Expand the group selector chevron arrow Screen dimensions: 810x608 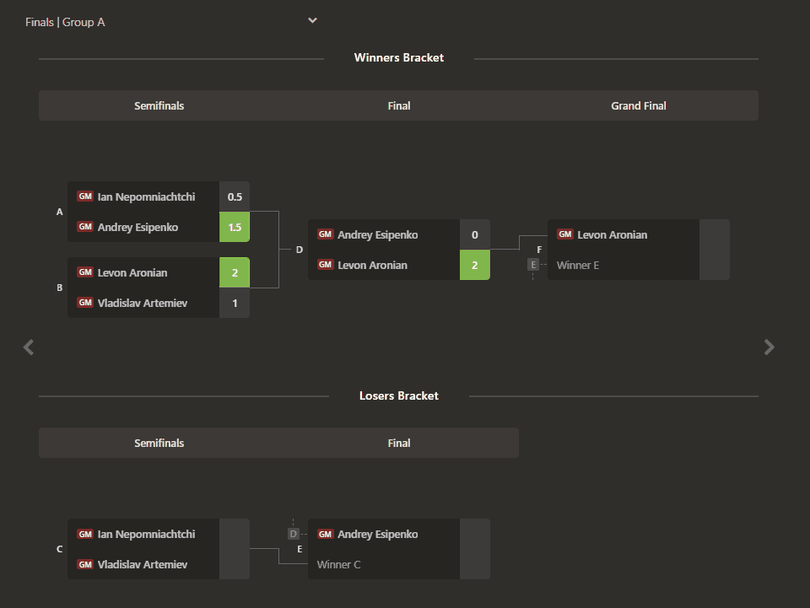(313, 21)
